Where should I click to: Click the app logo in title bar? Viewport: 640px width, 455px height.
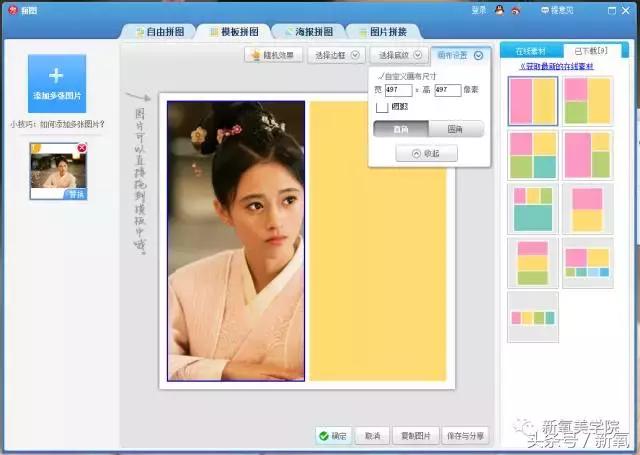coord(13,11)
